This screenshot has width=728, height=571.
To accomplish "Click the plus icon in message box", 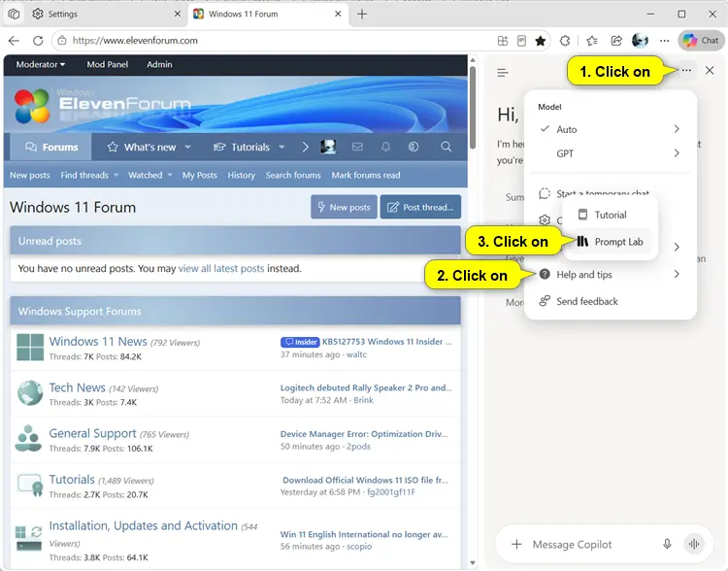I will click(516, 544).
